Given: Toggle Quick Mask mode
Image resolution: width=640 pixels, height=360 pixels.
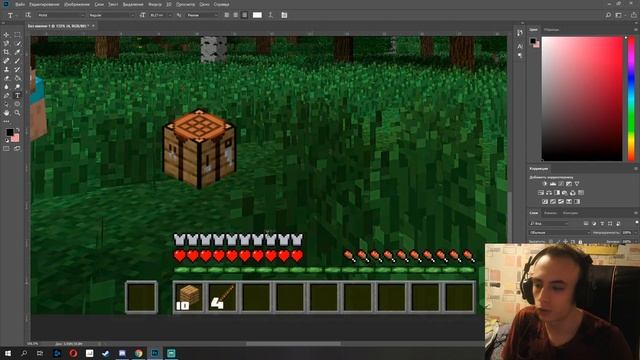Looking at the screenshot, I should point(6,149).
